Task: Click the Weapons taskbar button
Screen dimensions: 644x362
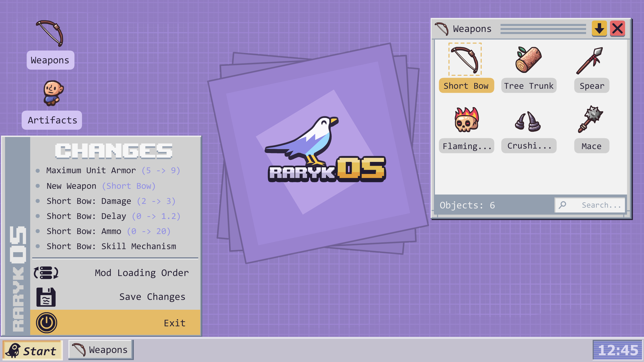Action: 101,350
